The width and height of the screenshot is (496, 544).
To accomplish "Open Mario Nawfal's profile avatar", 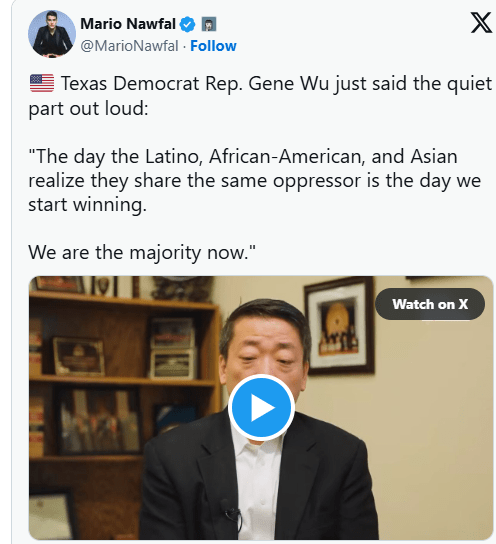I will tap(52, 34).
